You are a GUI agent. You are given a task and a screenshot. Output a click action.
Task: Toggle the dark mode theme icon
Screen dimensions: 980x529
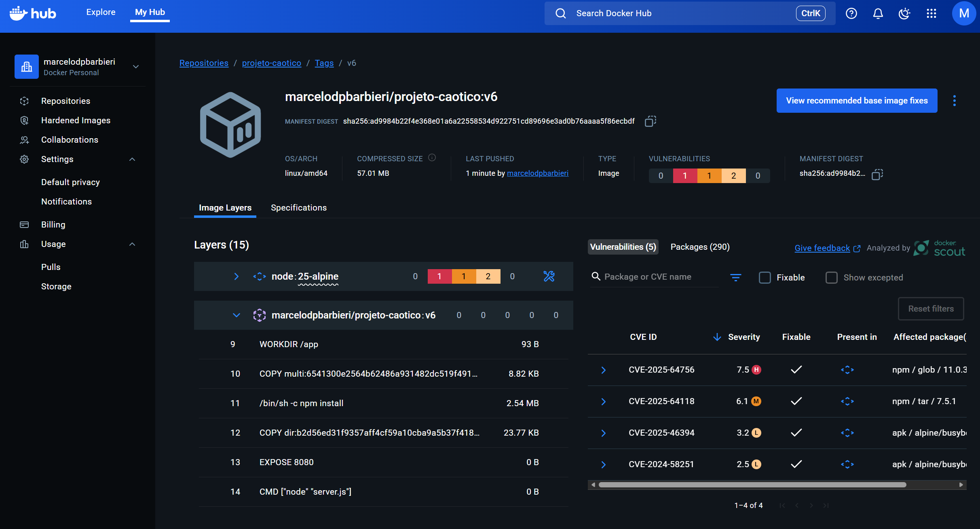(x=904, y=13)
